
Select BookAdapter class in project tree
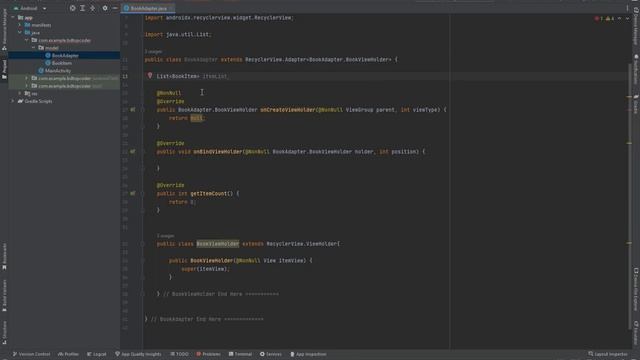coord(64,56)
